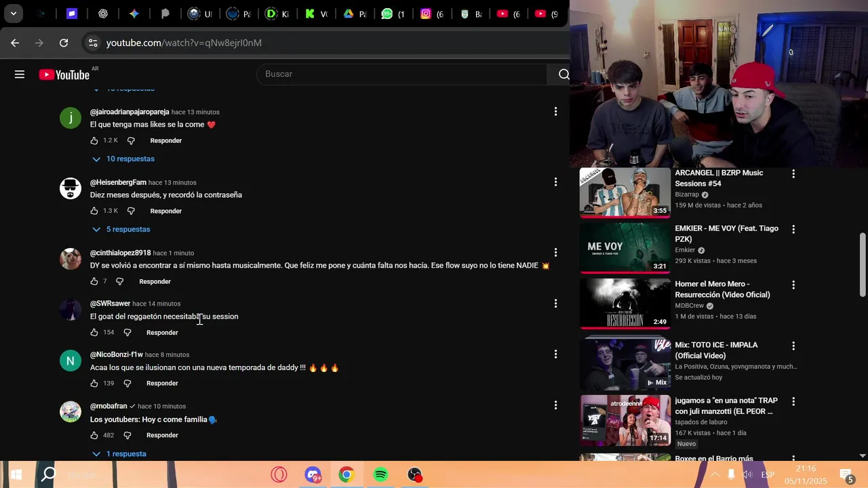The height and width of the screenshot is (488, 868).
Task: Open options menu for @cinthialopez8918 comment
Action: click(555, 252)
